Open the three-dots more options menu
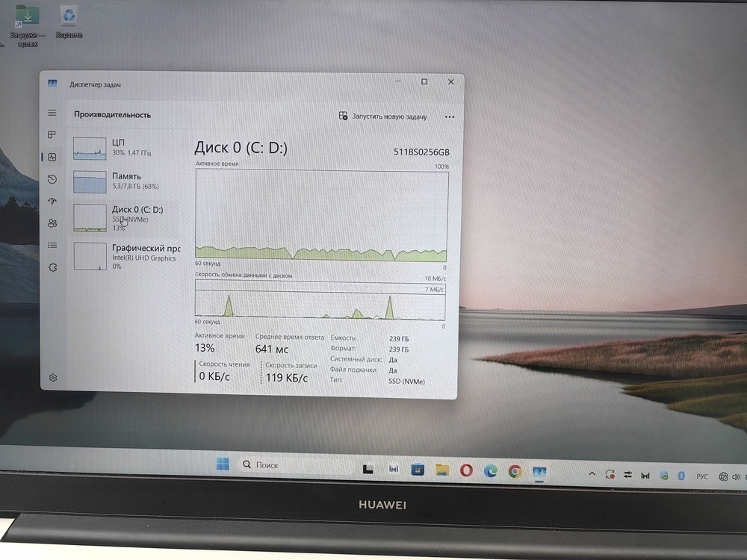747x560 pixels. tap(449, 116)
